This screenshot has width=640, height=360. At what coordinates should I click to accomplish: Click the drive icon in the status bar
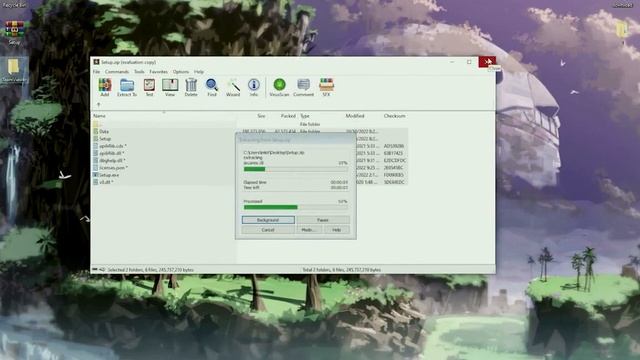point(95,269)
